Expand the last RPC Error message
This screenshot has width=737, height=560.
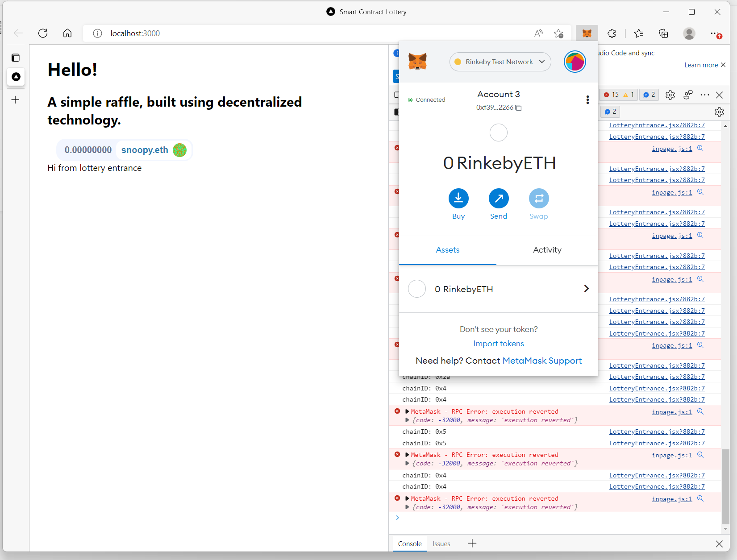pyautogui.click(x=407, y=498)
